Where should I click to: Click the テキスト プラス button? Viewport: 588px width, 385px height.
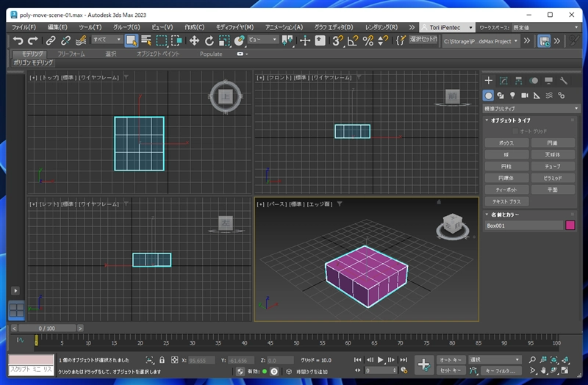pyautogui.click(x=506, y=201)
